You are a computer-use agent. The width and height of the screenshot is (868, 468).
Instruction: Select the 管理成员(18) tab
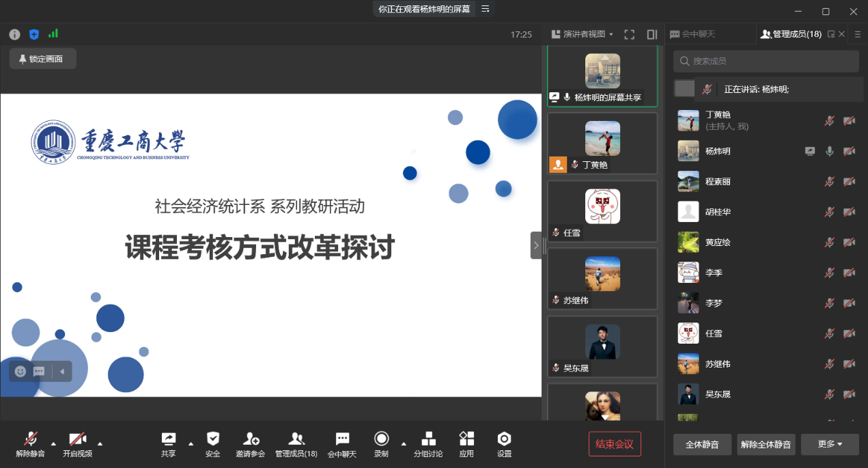click(x=791, y=34)
